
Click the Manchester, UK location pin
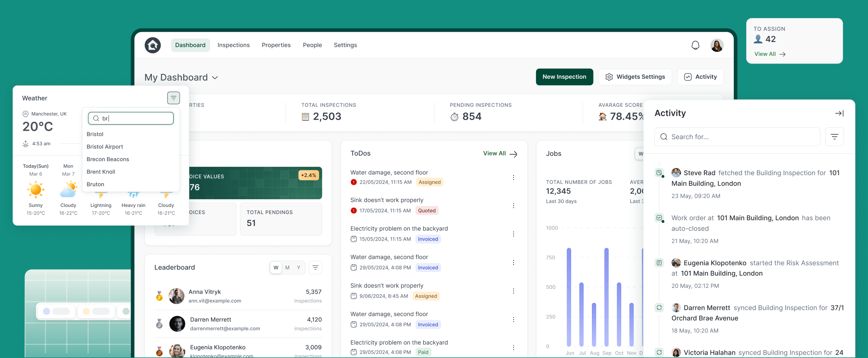26,114
